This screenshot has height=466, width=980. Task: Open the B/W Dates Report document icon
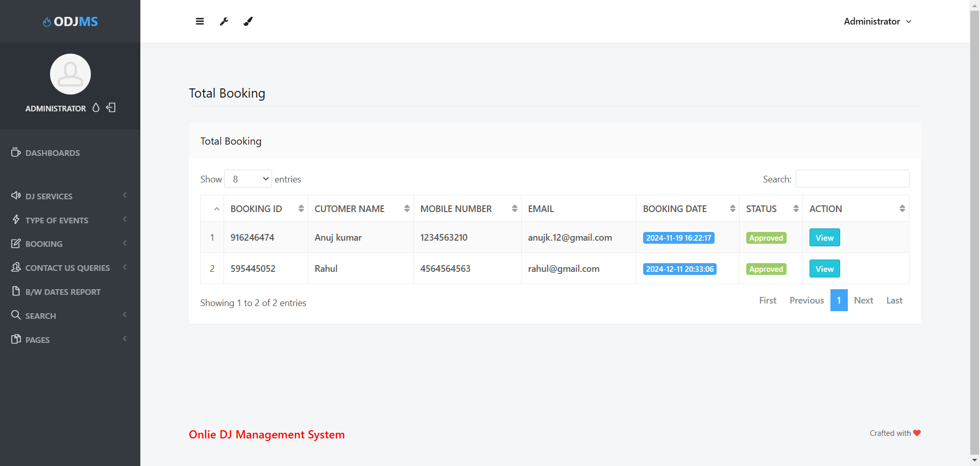click(15, 291)
